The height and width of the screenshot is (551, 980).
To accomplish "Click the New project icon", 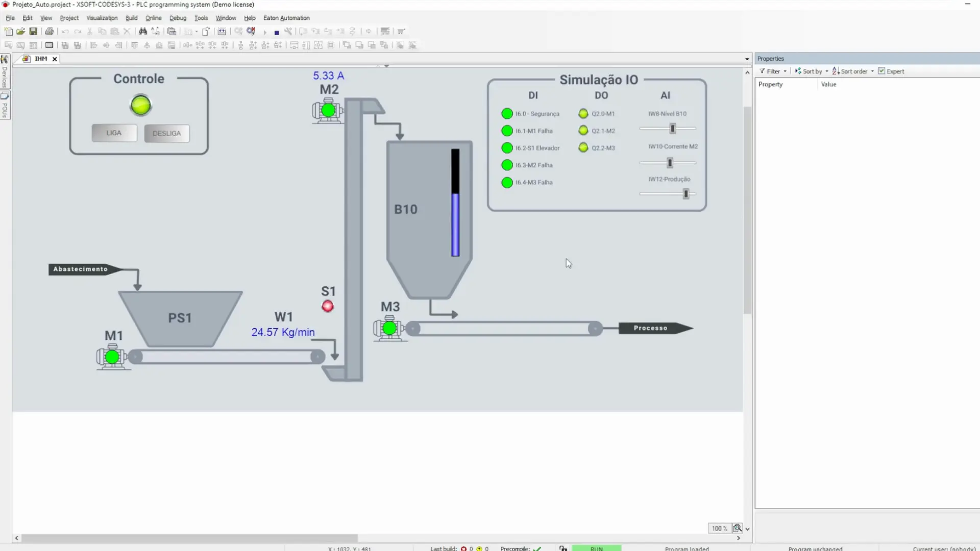I will point(8,31).
